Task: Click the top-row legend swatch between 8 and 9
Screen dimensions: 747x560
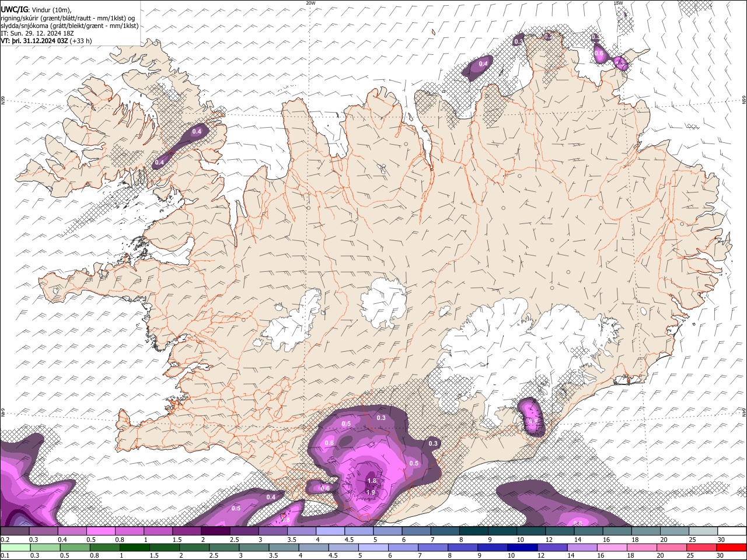Action: click(474, 531)
